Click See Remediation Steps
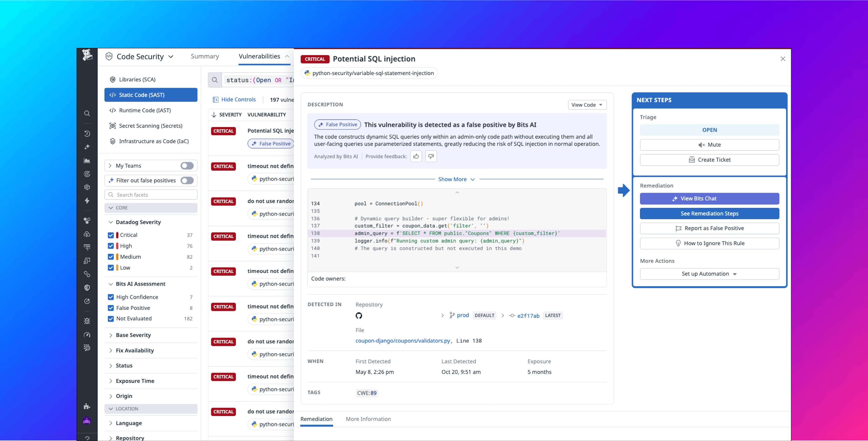Viewport: 868px width, 441px height. point(709,213)
